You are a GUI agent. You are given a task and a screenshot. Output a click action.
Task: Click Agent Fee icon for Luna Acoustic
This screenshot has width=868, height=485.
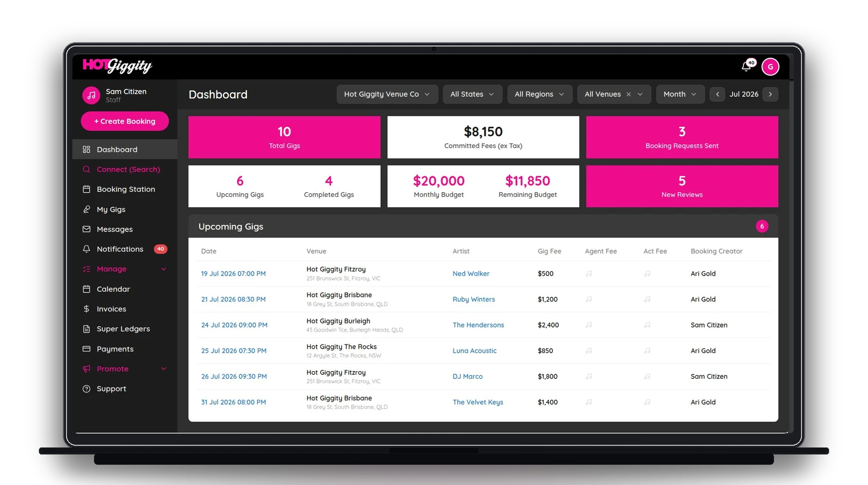tap(589, 351)
